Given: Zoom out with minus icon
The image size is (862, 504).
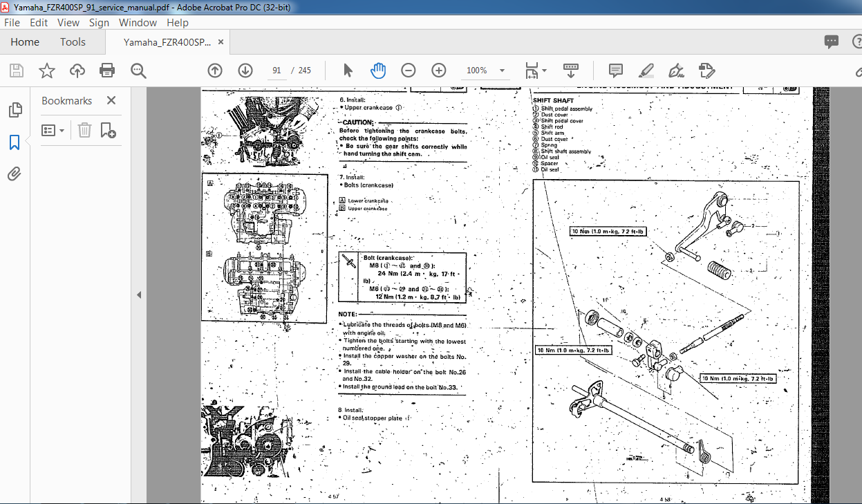Looking at the screenshot, I should [x=409, y=71].
